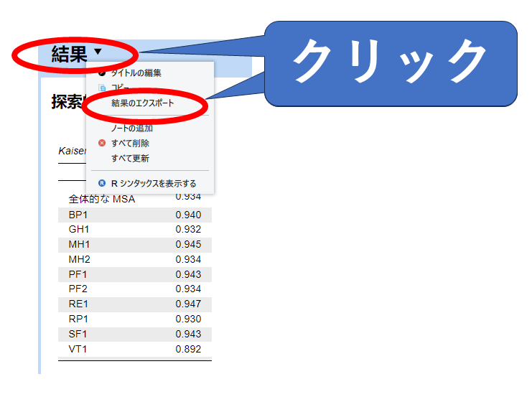Expand the 結果 dropdown arrow
Viewport: 532px width, 397px height.
pyautogui.click(x=98, y=52)
